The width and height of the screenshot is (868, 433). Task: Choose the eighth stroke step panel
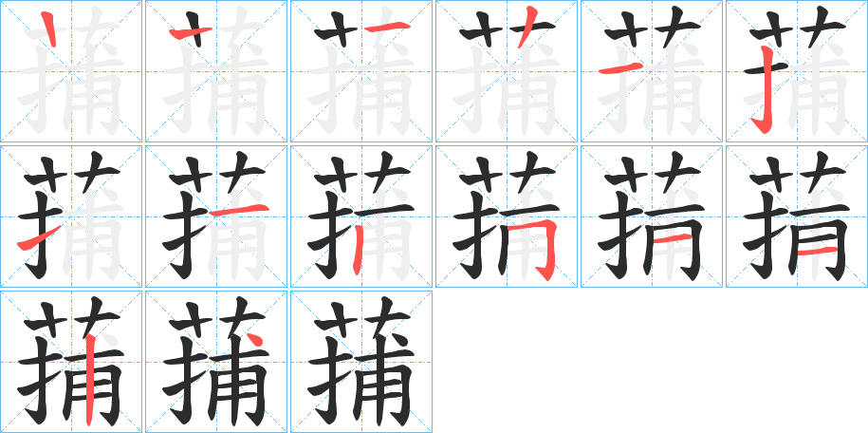216,216
